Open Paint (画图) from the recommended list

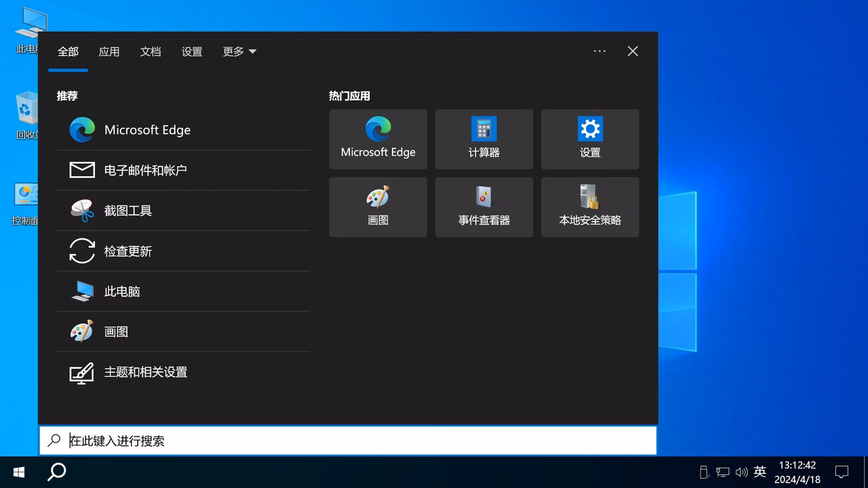(x=183, y=331)
